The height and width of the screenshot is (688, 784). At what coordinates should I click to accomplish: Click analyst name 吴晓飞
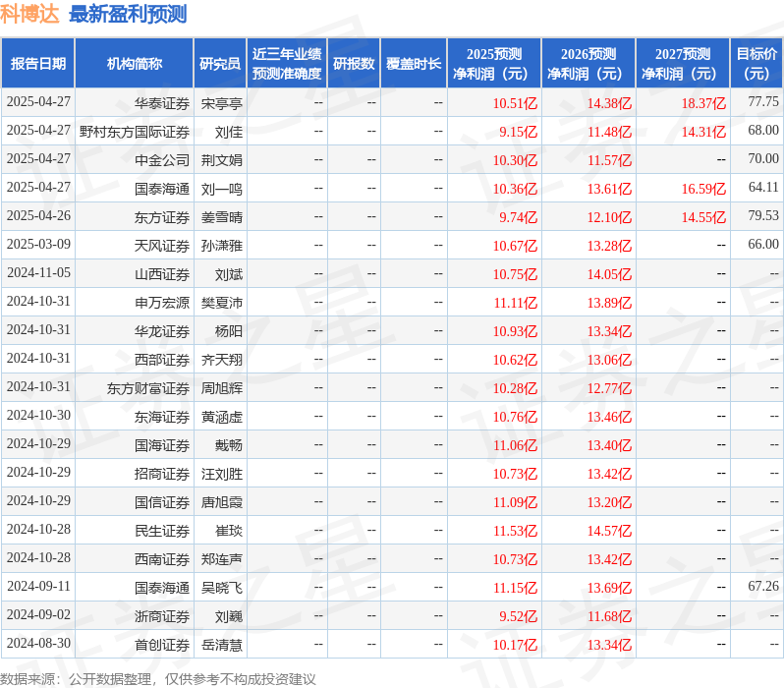coord(221,589)
